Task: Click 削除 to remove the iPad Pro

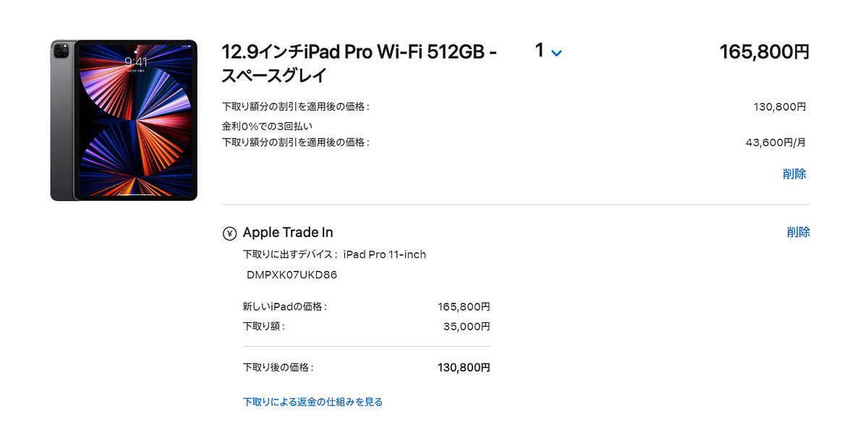Action: tap(796, 173)
